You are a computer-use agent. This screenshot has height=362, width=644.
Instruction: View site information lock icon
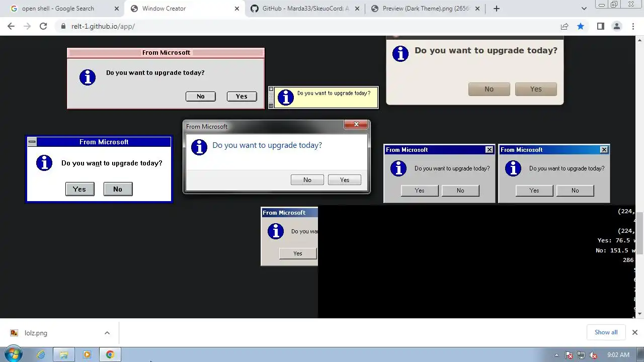click(x=63, y=26)
